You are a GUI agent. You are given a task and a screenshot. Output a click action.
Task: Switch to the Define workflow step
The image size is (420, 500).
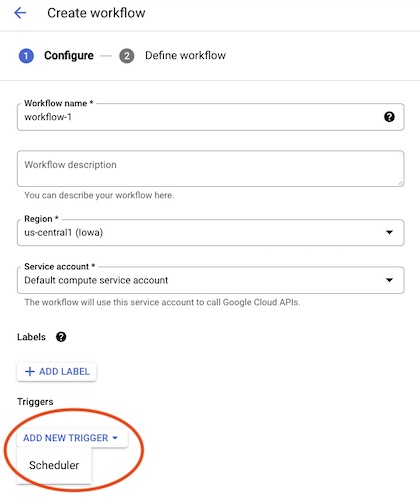(185, 55)
